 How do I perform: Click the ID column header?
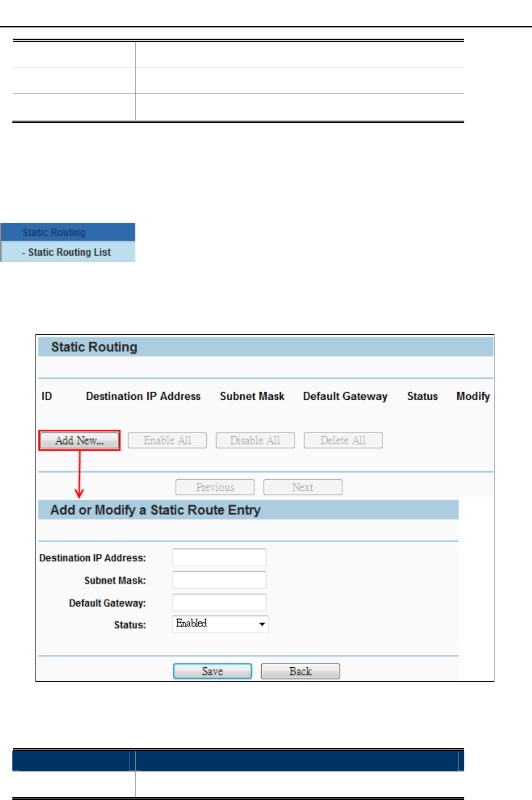(47, 397)
